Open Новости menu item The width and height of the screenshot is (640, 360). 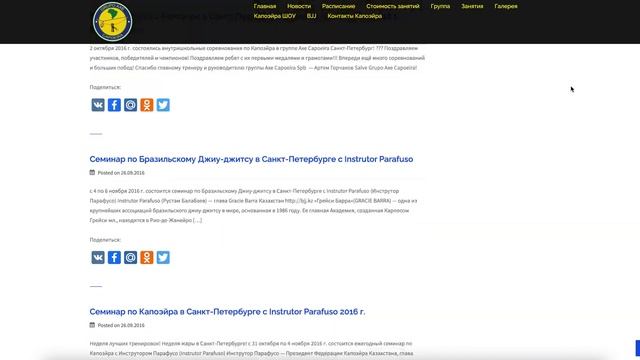[x=299, y=6]
